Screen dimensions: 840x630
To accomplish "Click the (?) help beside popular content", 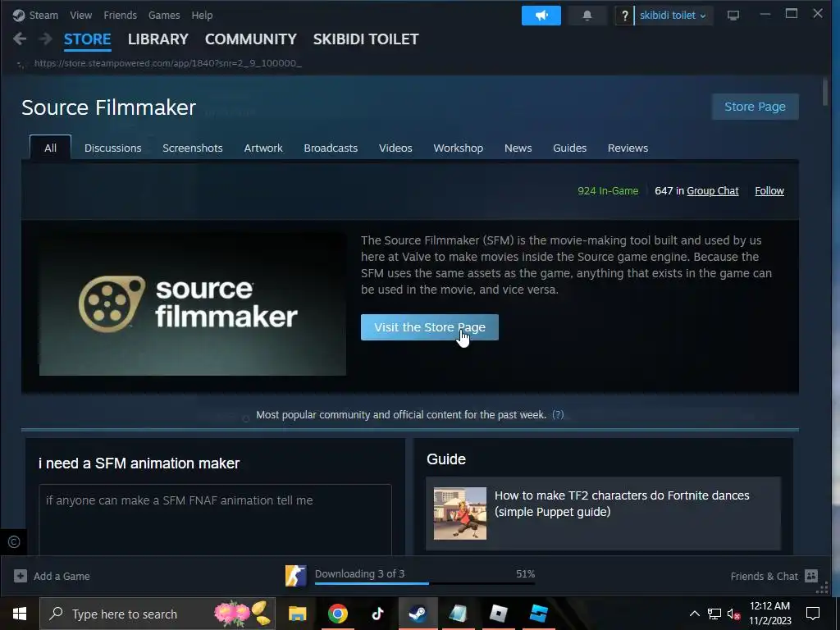I will coord(558,414).
